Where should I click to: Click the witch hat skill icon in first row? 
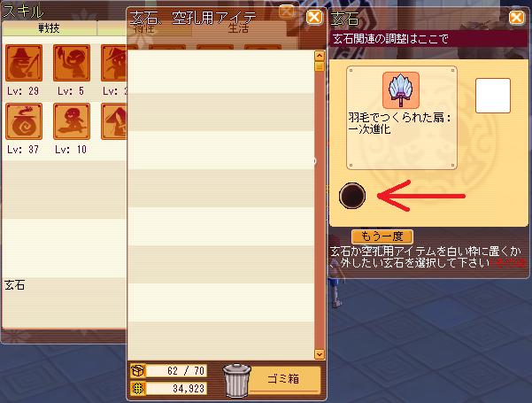point(114,63)
